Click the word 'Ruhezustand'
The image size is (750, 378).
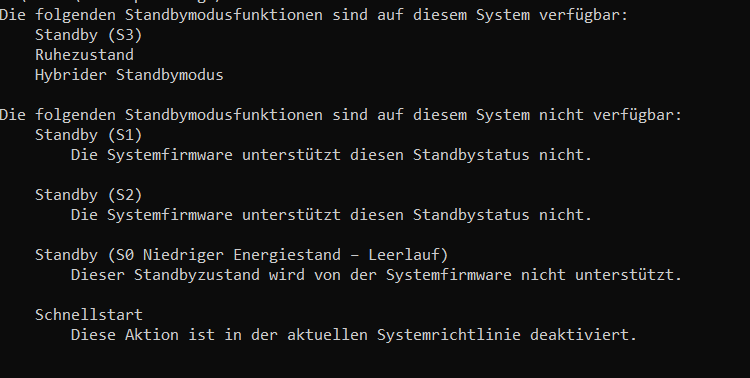click(85, 55)
